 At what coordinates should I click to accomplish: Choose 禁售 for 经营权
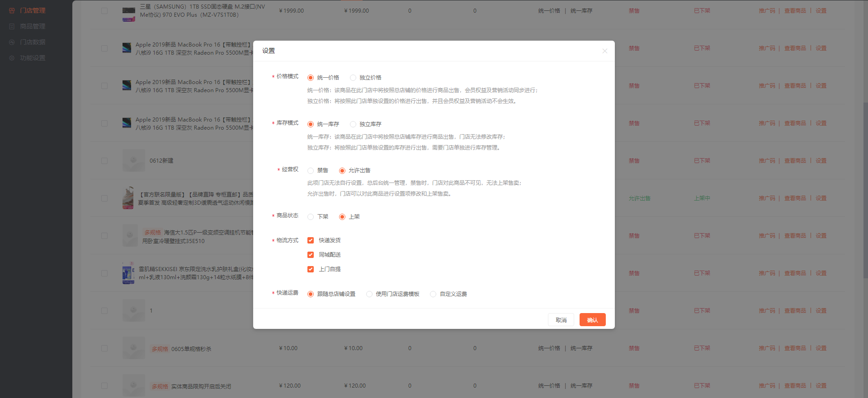pyautogui.click(x=311, y=171)
